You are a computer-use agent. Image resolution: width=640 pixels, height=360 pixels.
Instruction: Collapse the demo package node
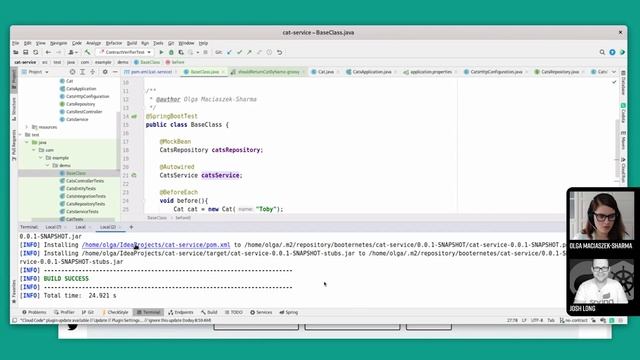click(48, 165)
